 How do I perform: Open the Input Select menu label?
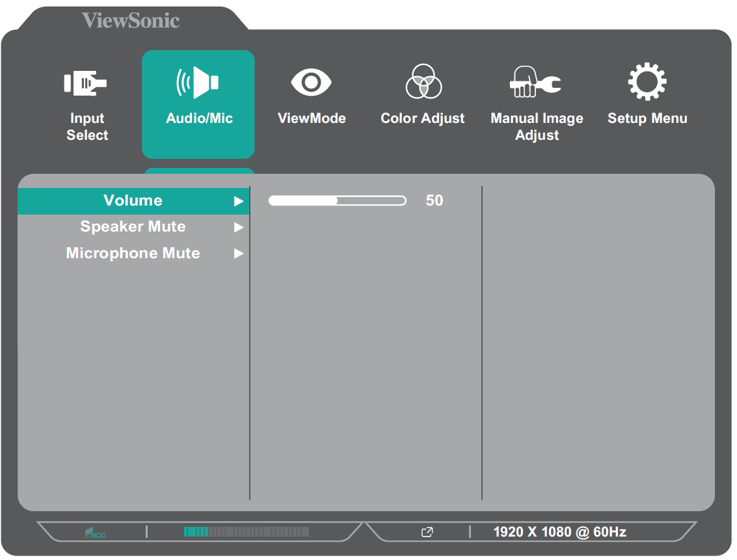pyautogui.click(x=87, y=126)
